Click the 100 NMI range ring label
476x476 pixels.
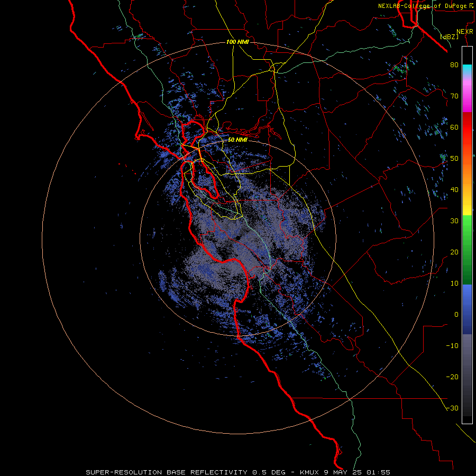point(237,42)
